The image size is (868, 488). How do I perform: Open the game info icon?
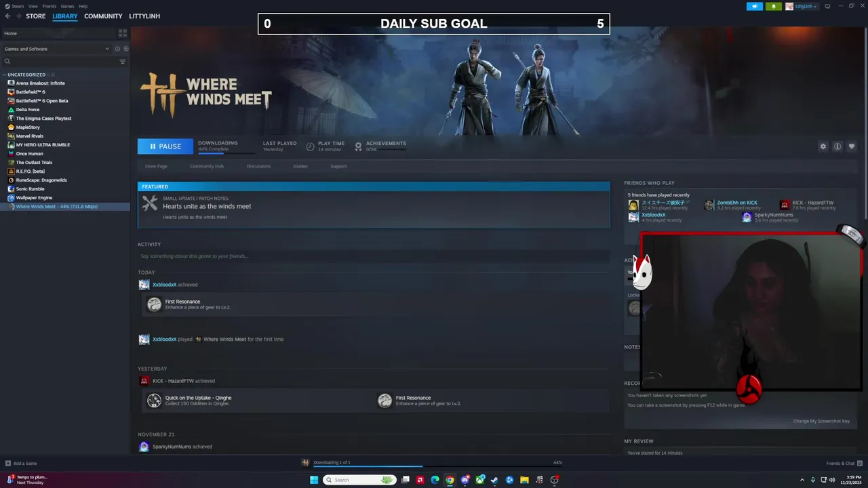point(837,146)
